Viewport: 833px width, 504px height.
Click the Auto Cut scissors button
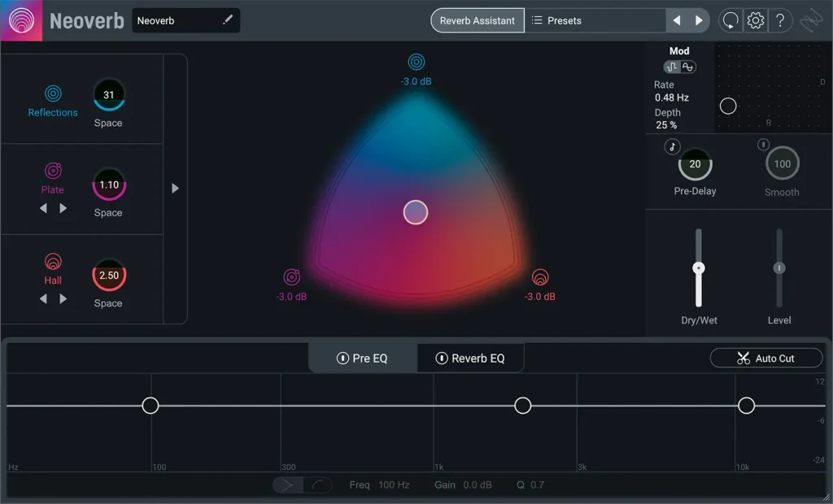tap(765, 358)
